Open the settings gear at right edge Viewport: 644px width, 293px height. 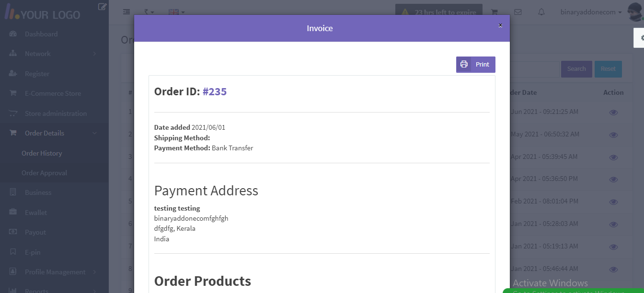pos(641,37)
